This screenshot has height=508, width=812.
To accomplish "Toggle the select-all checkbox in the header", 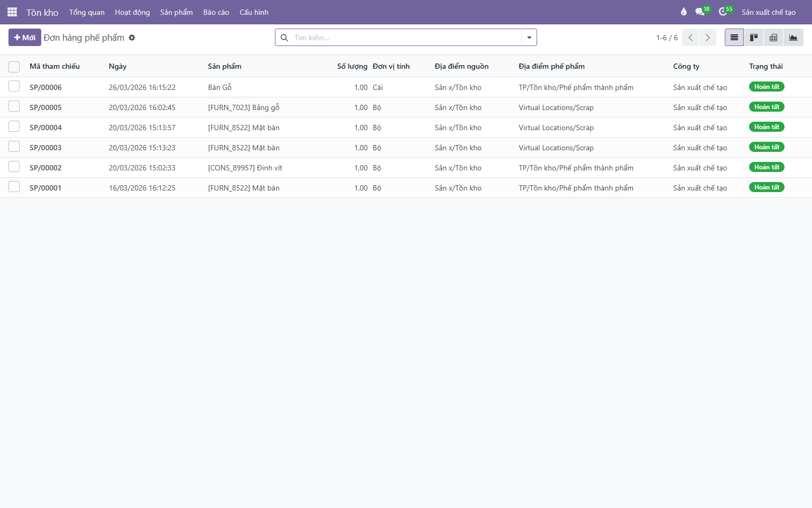I will tap(14, 67).
